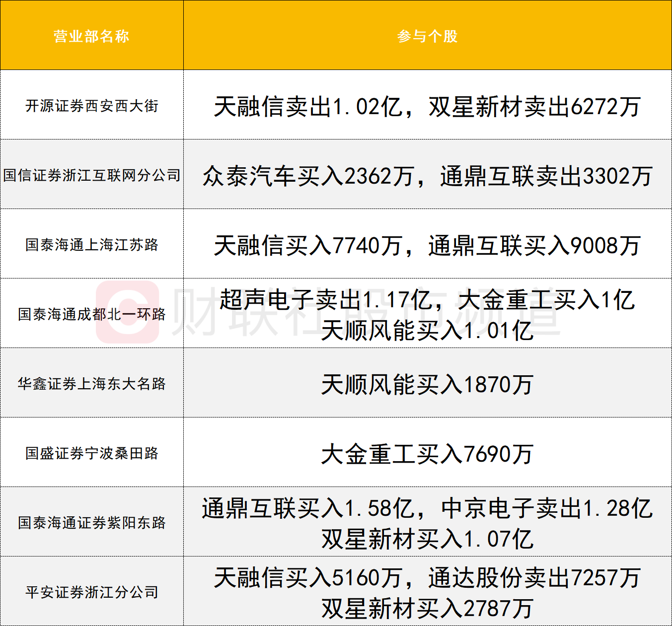The width and height of the screenshot is (672, 626).
Task: Click the text 天顺风能买入1870万
Action: [x=428, y=384]
